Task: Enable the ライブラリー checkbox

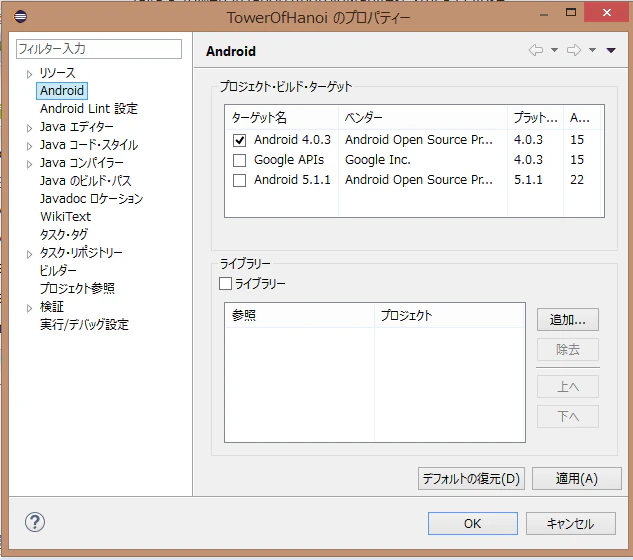Action: pos(225,283)
